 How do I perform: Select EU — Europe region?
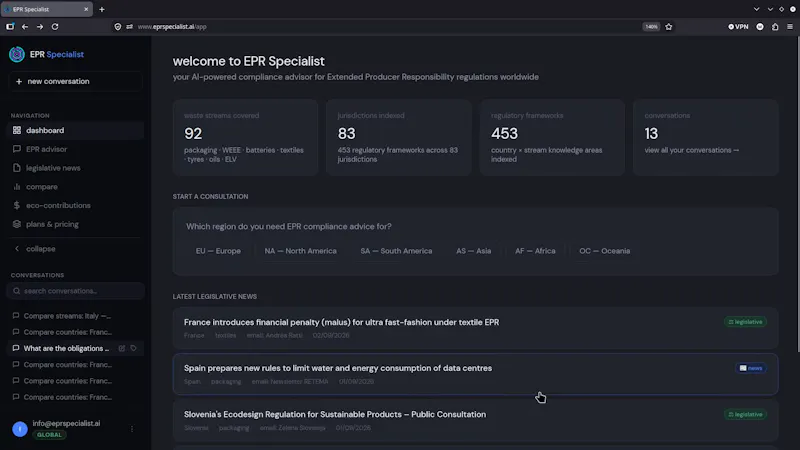pyautogui.click(x=218, y=251)
